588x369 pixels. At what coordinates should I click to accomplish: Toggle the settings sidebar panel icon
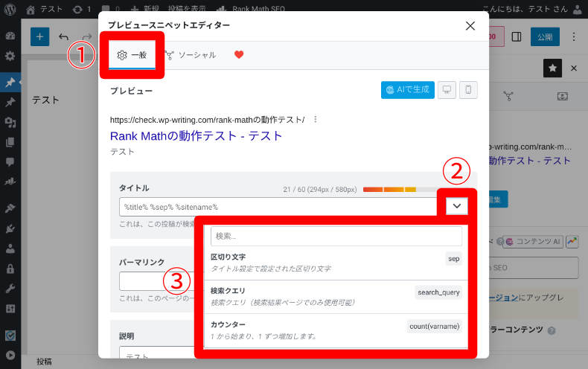(517, 36)
